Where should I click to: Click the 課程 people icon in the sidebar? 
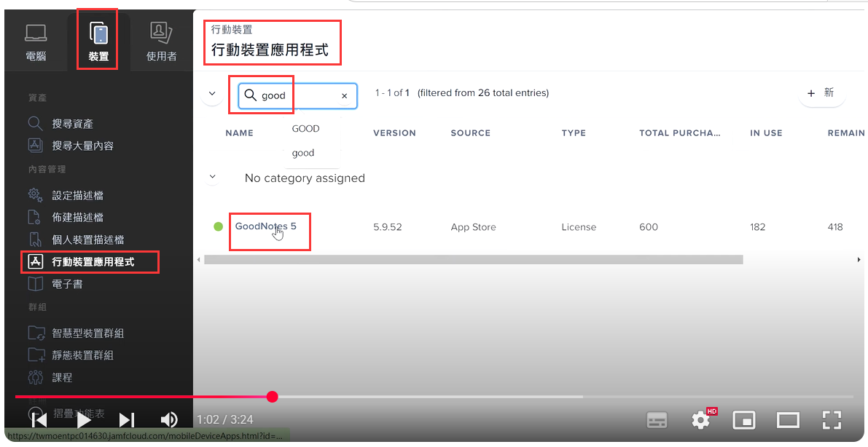[36, 377]
